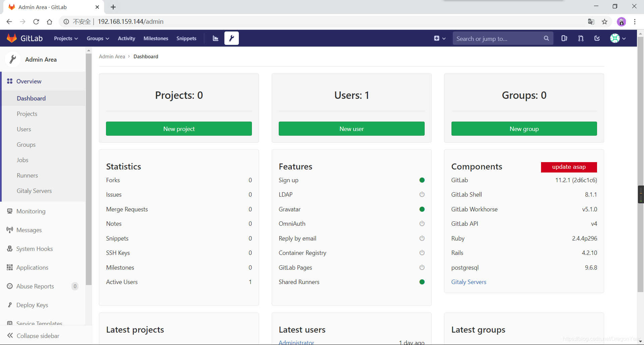Click the Gravatar enabled indicator

coord(422,209)
